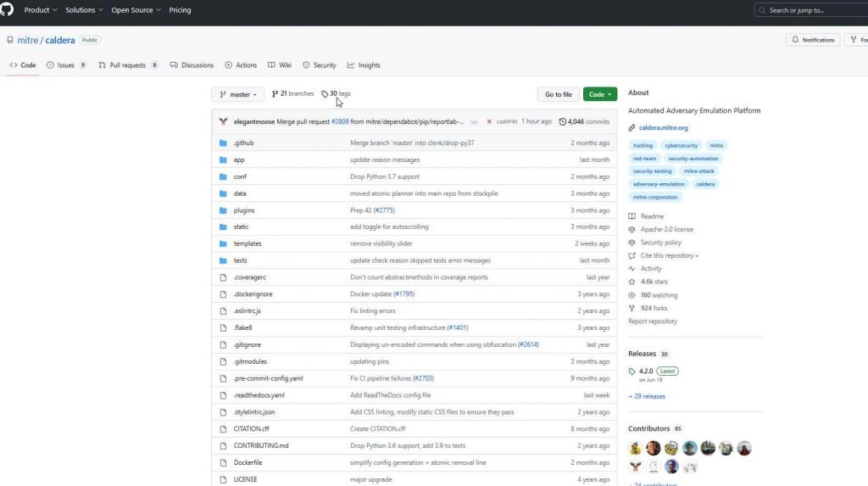
Task: Click the Notifications button
Action: pos(813,40)
